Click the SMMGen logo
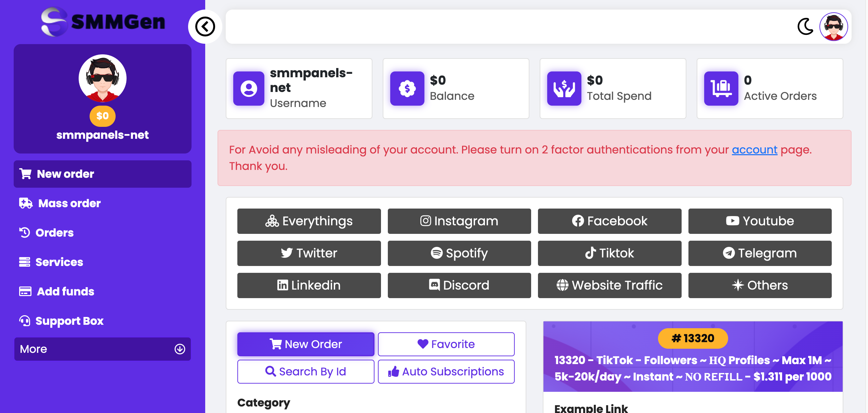Screen dimensions: 868x413 103,22
